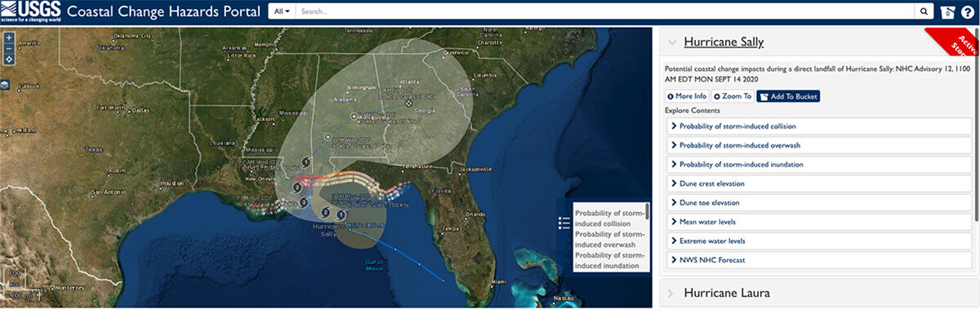
Task: Click the legend box scrollbar
Action: coord(648,212)
